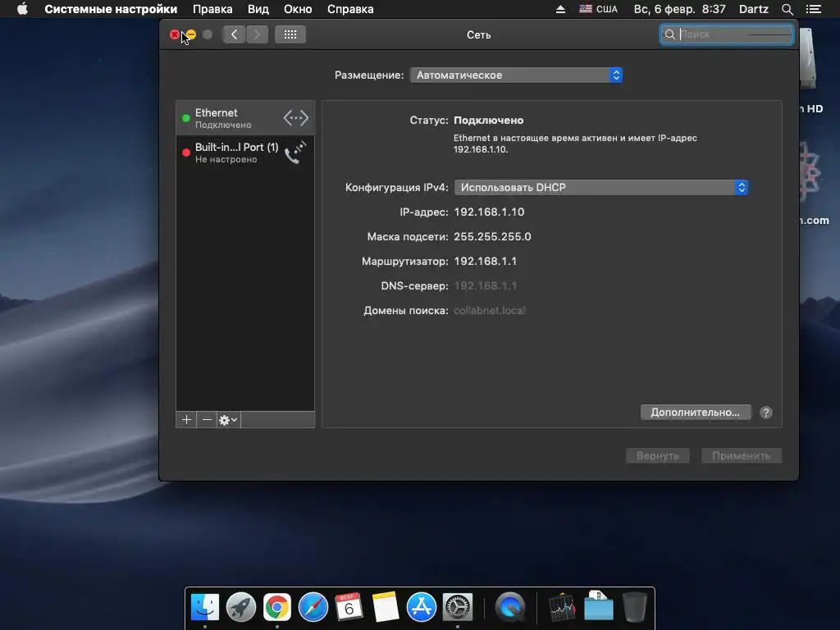The image size is (840, 630).
Task: Open Trash in the Dock
Action: (635, 608)
